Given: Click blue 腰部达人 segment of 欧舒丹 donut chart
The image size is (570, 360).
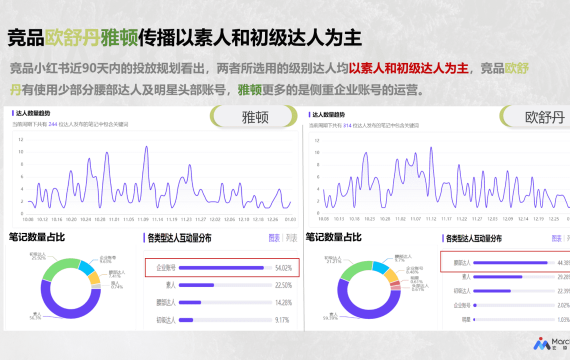Looking at the screenshot, I should [x=381, y=268].
